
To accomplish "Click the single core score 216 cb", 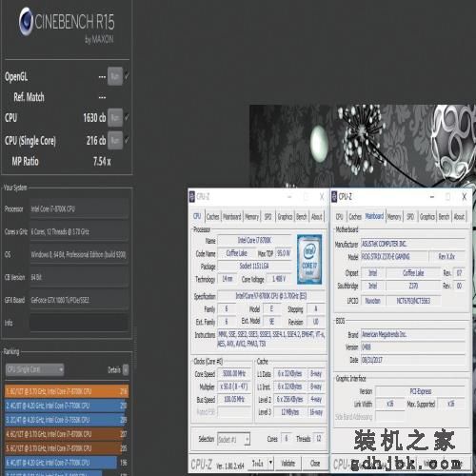I will point(96,140).
